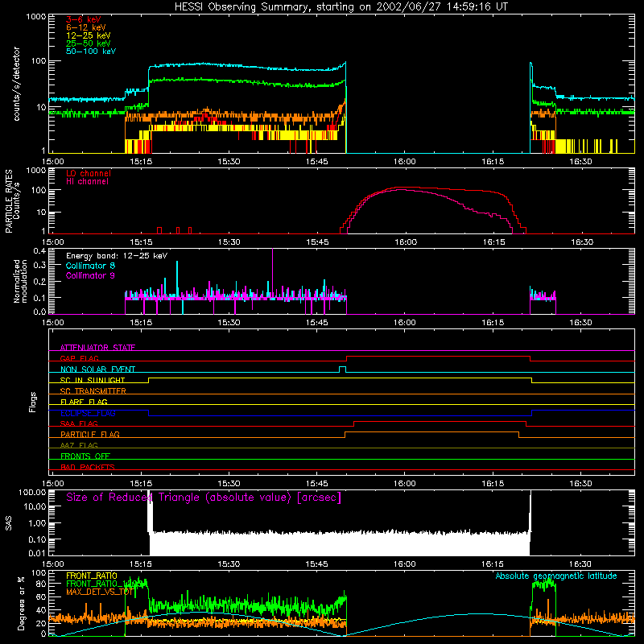Click the 'ATTENUATOR_STATE' flag label
Image resolution: width=644 pixels, height=644 pixels.
(97, 348)
